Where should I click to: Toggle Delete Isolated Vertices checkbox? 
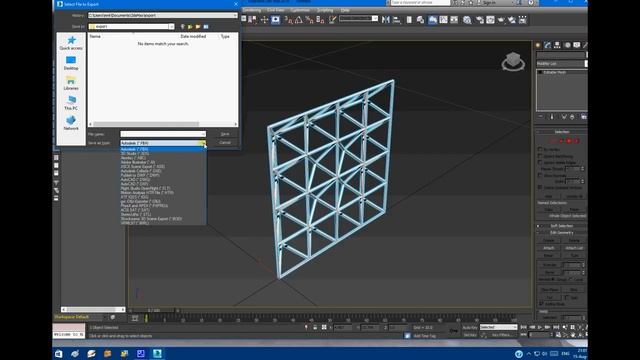click(x=540, y=187)
